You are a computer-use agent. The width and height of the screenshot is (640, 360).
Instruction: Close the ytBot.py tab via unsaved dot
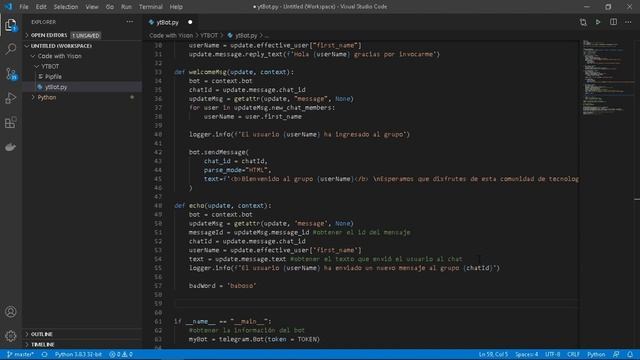(x=190, y=22)
